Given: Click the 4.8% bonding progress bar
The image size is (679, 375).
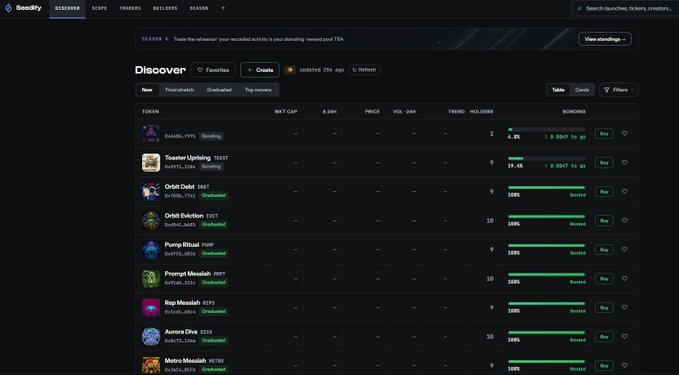Looking at the screenshot, I should [546, 129].
